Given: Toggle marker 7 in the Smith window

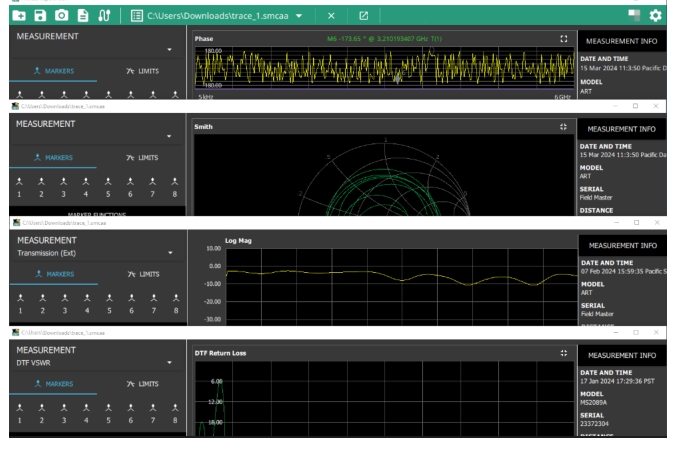Looking at the screenshot, I should (152, 187).
